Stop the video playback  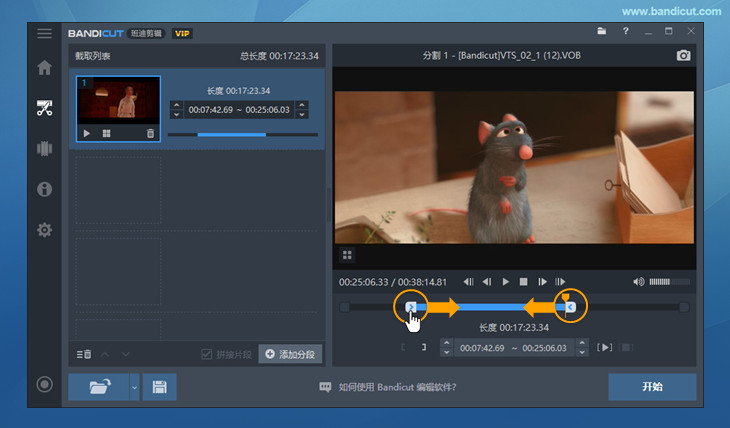523,282
